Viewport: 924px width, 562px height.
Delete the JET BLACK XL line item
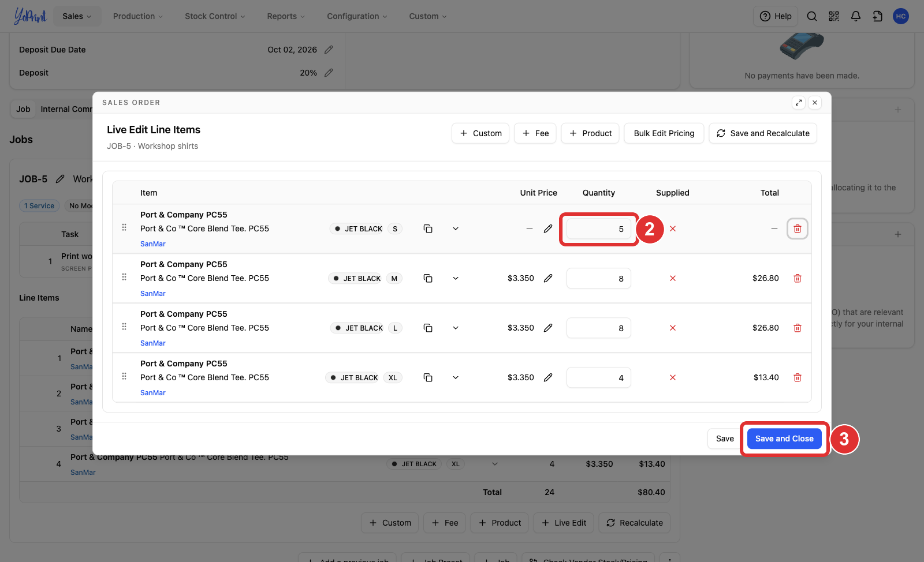798,378
